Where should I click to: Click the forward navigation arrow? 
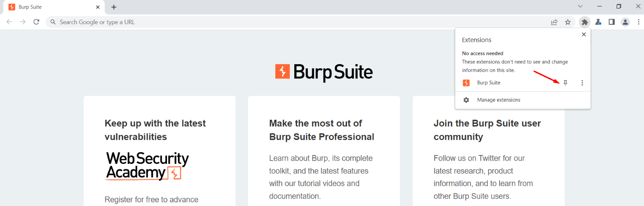point(23,22)
